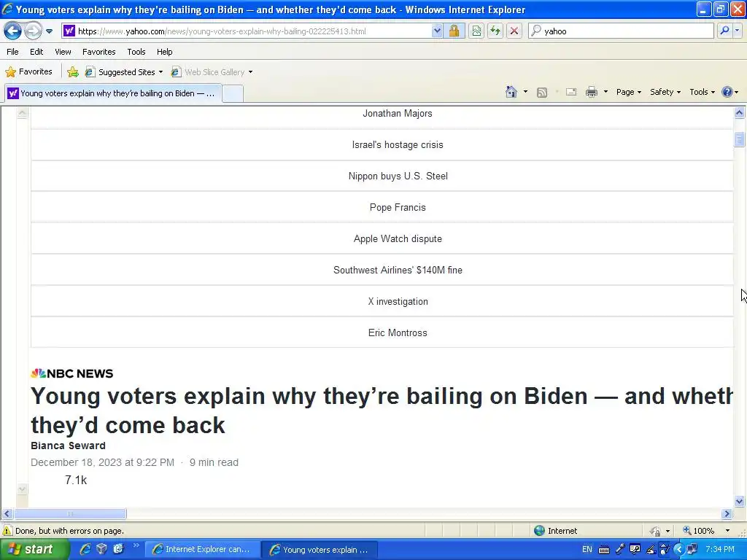Image resolution: width=747 pixels, height=560 pixels.
Task: Open the Pope Francis trending link
Action: click(x=398, y=208)
